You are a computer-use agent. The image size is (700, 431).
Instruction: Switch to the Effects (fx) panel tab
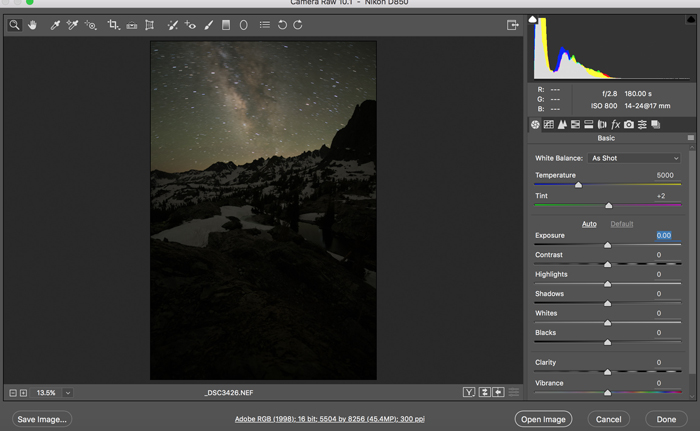615,125
